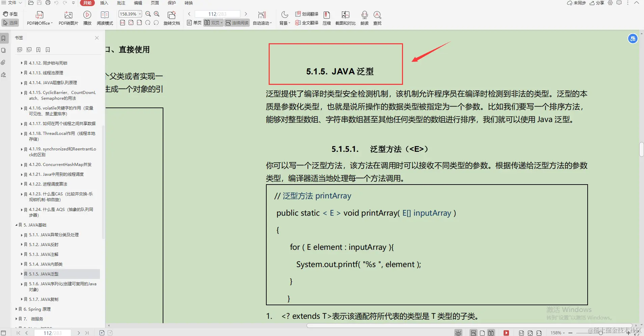644x336 pixels.
Task: Switch to the 批注 ribbon tab
Action: point(121,3)
